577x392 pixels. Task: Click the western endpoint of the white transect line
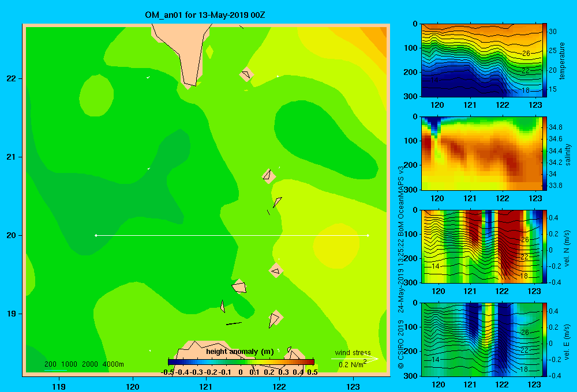pos(96,235)
